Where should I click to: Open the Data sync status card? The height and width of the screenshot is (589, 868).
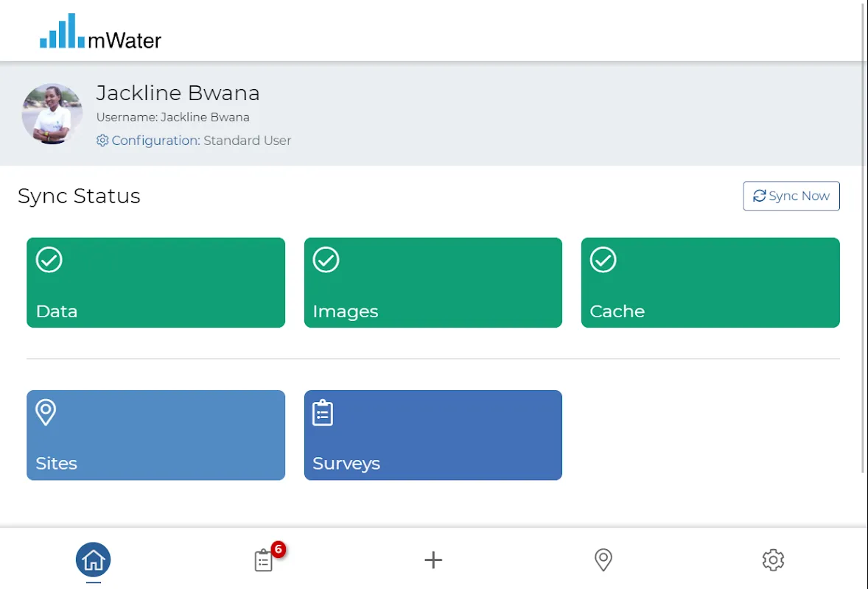pos(155,283)
